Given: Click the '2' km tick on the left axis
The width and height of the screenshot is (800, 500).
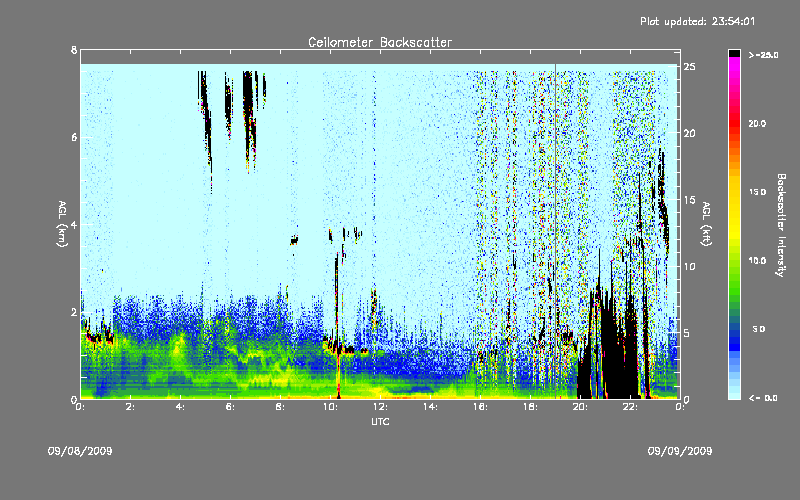Looking at the screenshot, I should 74,312.
